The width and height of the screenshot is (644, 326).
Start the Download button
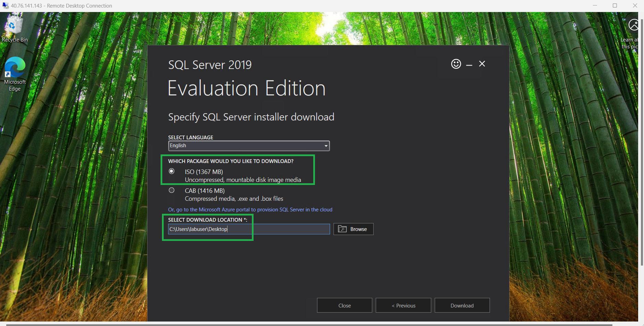click(462, 305)
